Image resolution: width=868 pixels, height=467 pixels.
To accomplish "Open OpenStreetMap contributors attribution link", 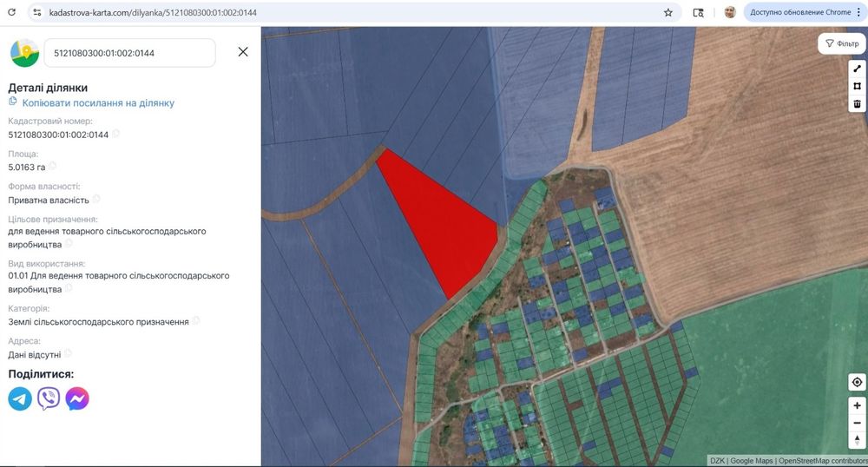I will (x=823, y=460).
